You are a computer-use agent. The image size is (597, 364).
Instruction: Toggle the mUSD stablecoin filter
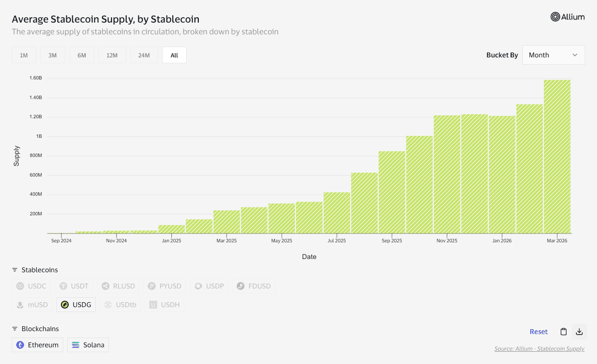pyautogui.click(x=32, y=305)
